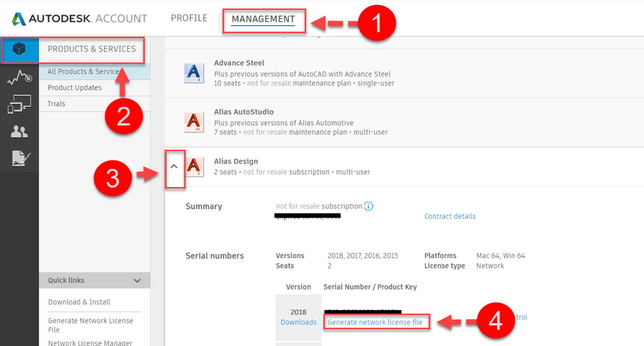Collapse the Quick links section
Screen dimensions: 644x346
click(137, 281)
